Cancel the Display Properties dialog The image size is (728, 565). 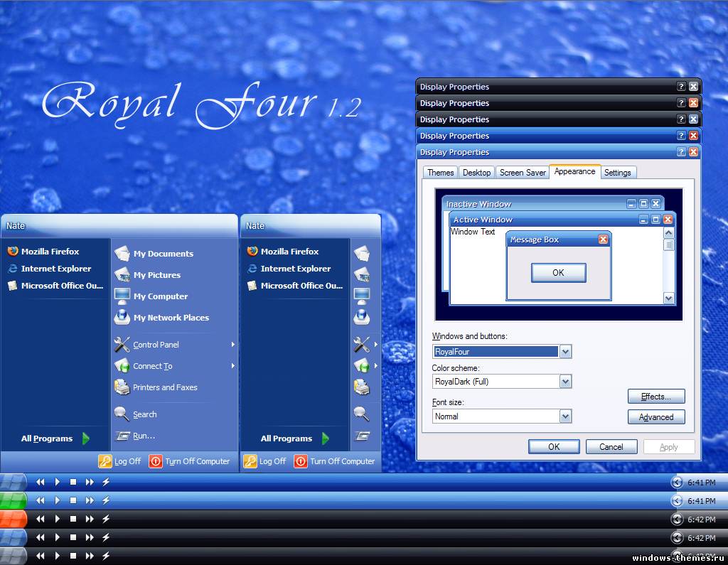click(x=611, y=446)
